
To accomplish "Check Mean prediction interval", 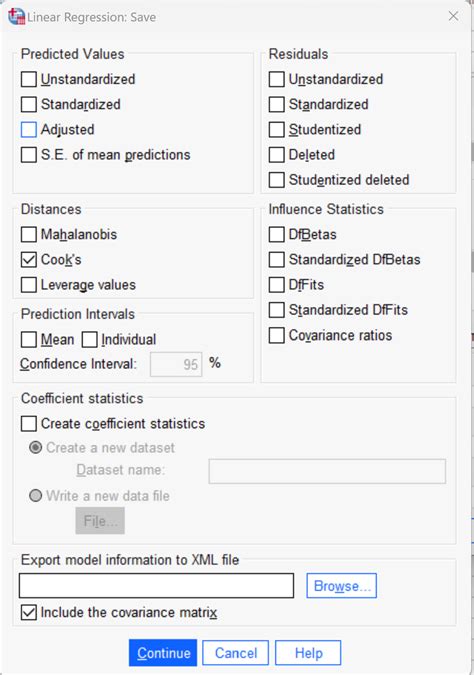I will 29,340.
